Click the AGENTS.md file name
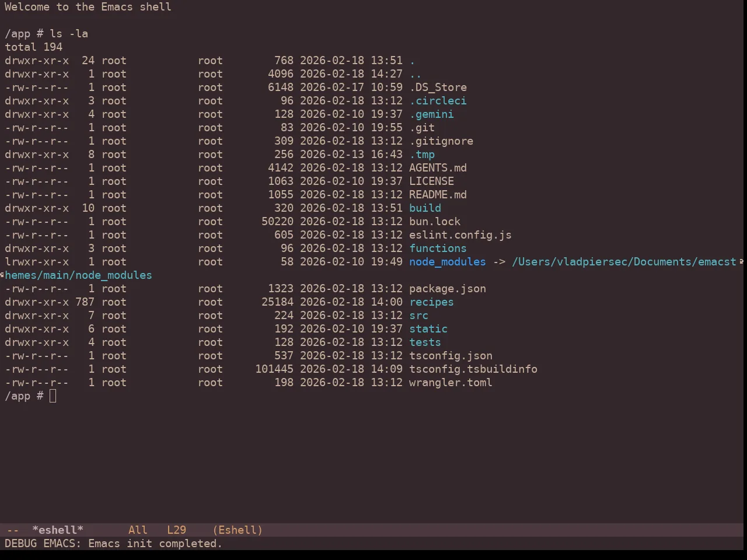747x560 pixels. tap(438, 168)
